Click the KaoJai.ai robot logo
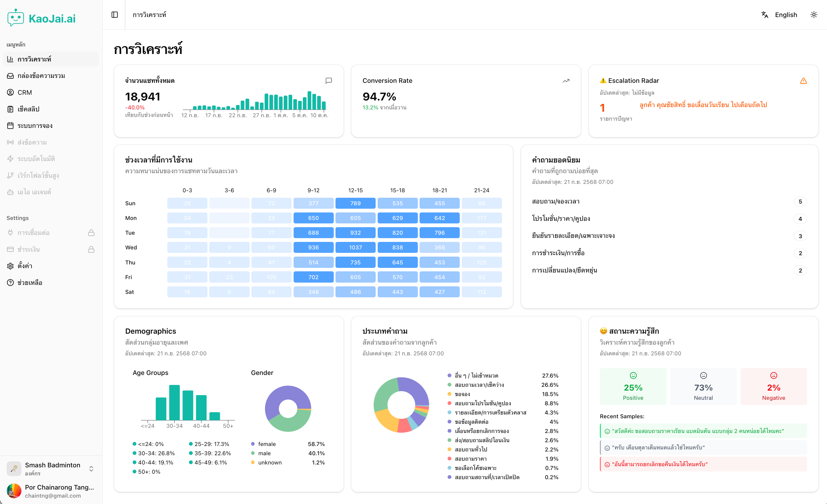 click(x=16, y=18)
